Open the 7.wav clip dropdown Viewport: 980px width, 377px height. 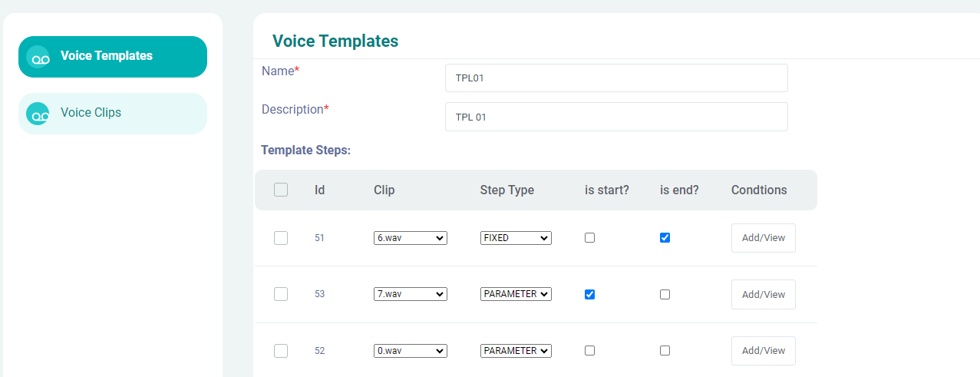(x=411, y=294)
